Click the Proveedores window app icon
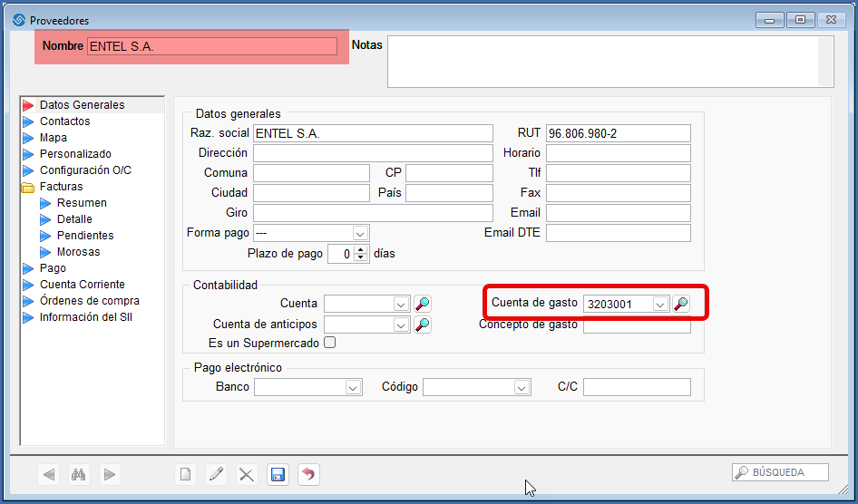This screenshot has width=858, height=504. (x=19, y=20)
